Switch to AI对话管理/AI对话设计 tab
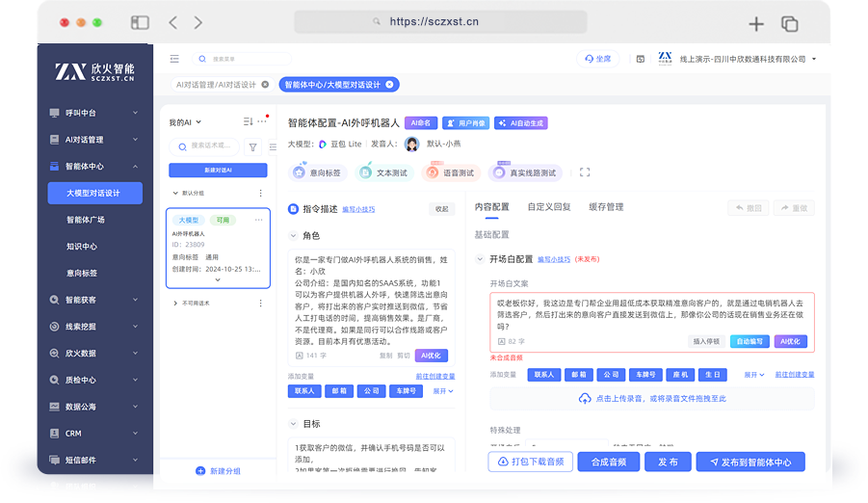This screenshot has height=503, width=868. 216,85
